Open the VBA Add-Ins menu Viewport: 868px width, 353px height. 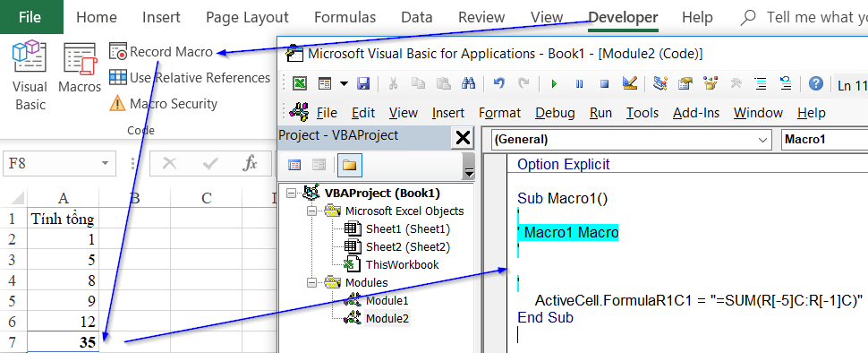(696, 113)
